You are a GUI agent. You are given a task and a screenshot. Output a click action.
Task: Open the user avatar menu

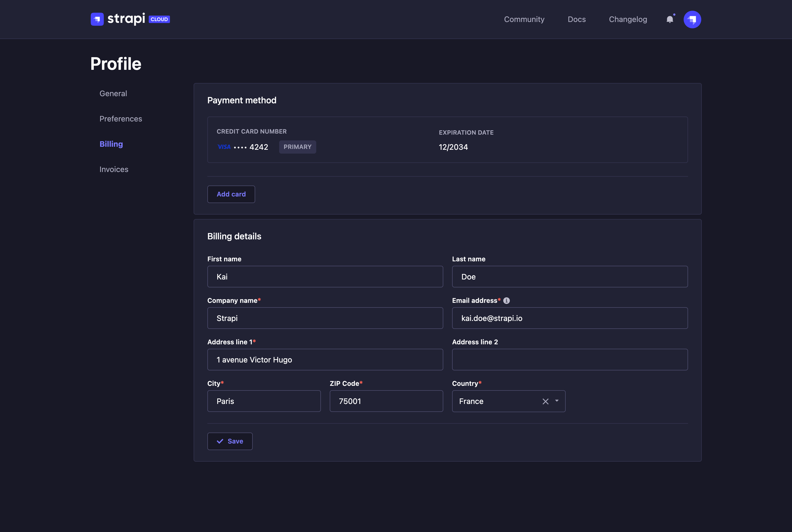click(692, 19)
